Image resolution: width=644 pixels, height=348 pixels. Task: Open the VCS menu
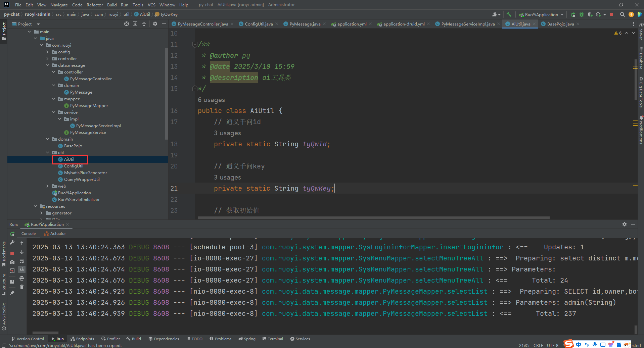point(151,5)
